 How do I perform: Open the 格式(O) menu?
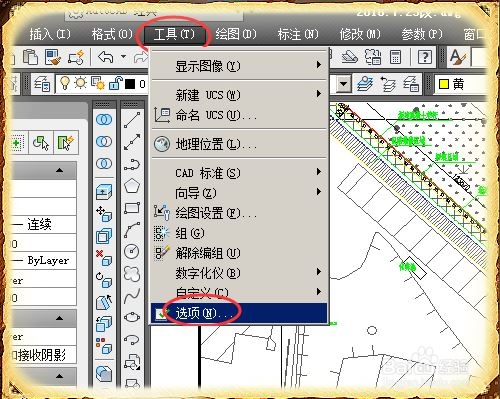coord(112,34)
